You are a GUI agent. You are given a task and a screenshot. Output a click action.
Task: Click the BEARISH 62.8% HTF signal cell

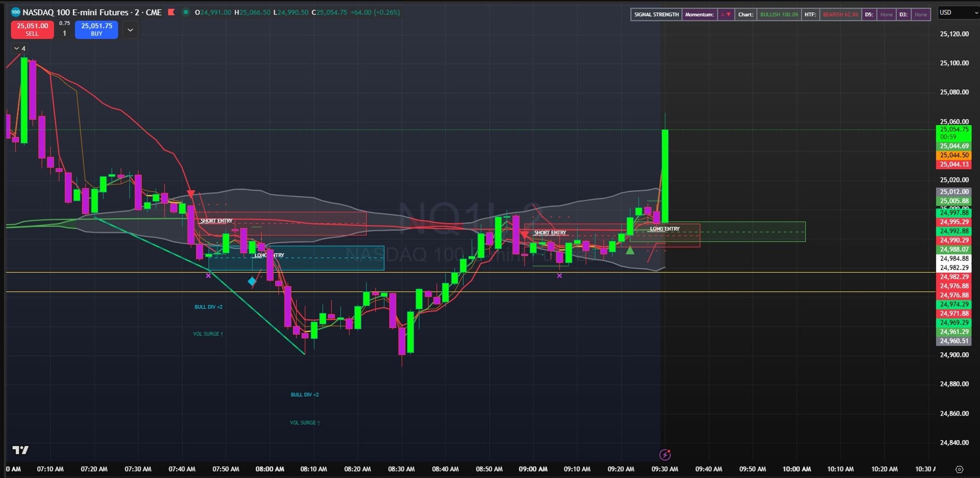841,15
